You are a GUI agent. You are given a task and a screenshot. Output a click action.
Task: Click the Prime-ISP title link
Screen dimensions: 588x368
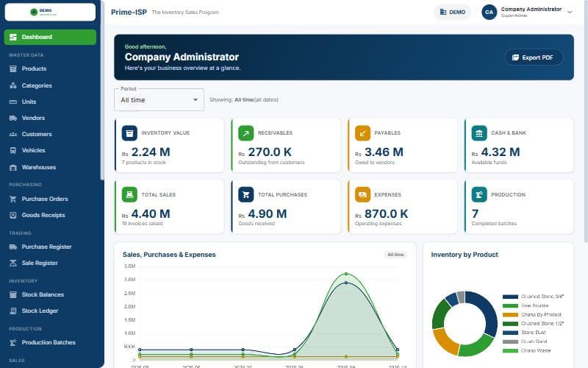point(129,12)
